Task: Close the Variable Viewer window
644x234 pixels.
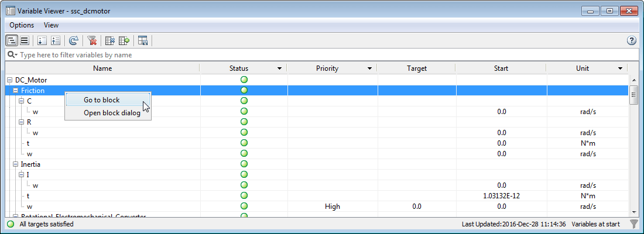Action: tap(628, 11)
